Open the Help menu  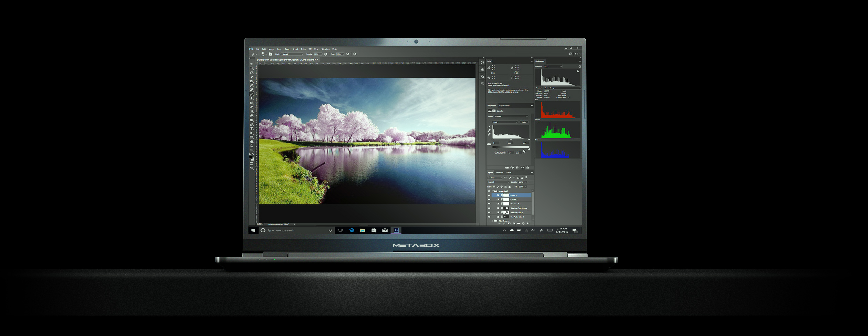334,49
